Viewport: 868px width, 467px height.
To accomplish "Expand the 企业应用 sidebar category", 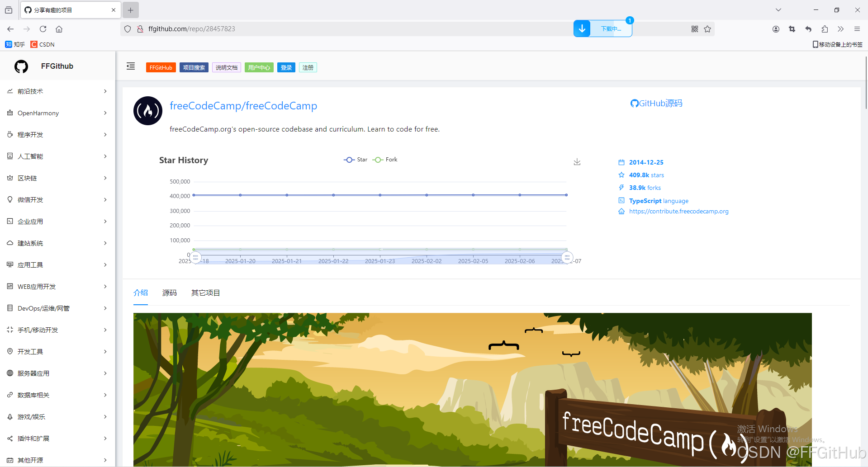I will [57, 222].
